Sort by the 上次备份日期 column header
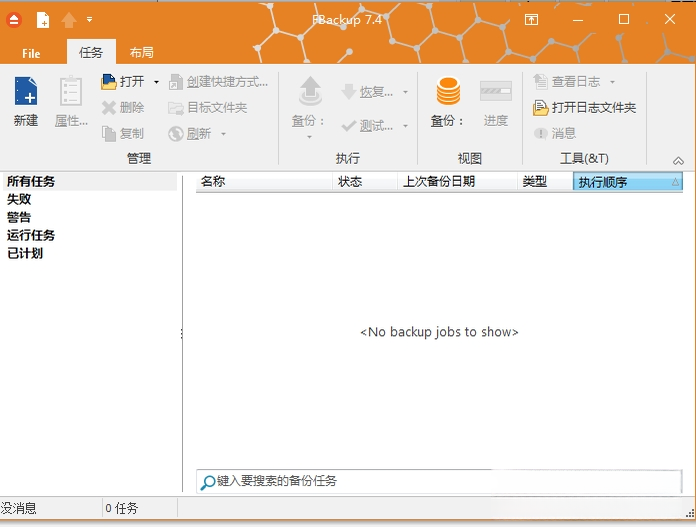The height and width of the screenshot is (527, 696). [x=457, y=182]
